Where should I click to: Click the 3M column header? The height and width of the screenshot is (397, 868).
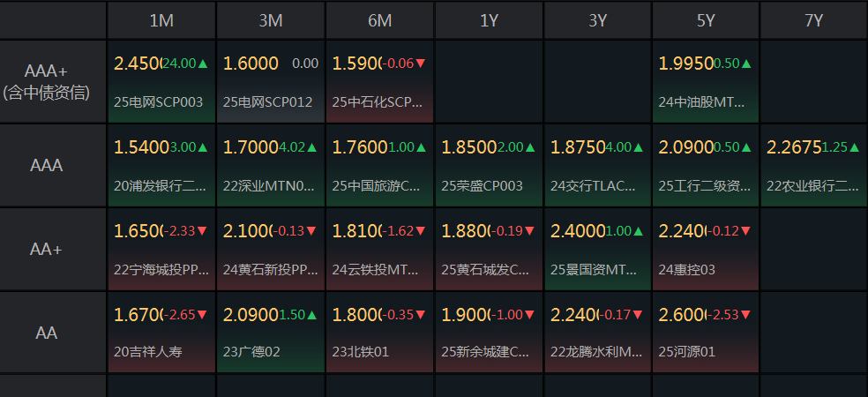pos(271,20)
